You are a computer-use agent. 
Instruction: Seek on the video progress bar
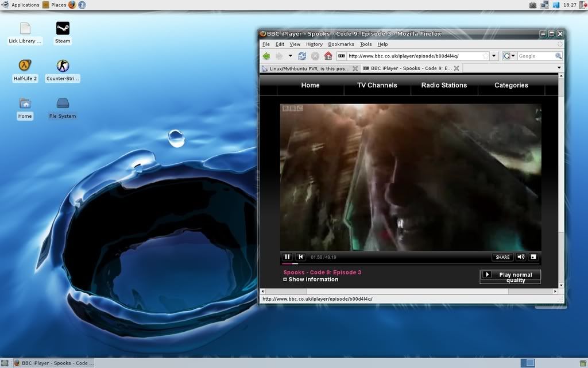(410, 263)
